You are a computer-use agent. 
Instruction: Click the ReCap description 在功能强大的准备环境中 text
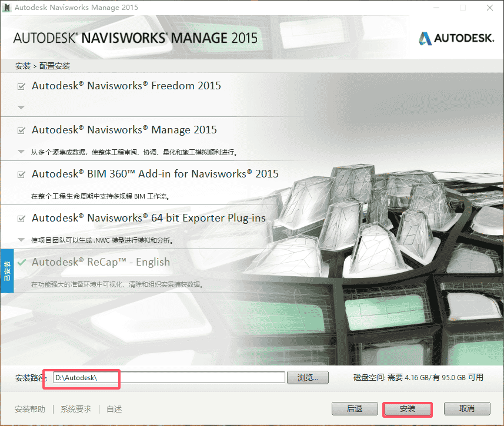(x=117, y=284)
